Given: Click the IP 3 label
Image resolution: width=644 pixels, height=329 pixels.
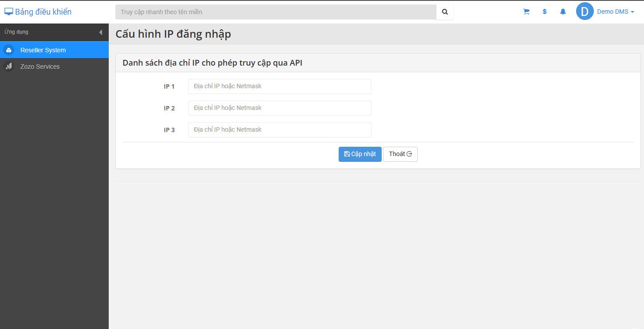Looking at the screenshot, I should (169, 130).
